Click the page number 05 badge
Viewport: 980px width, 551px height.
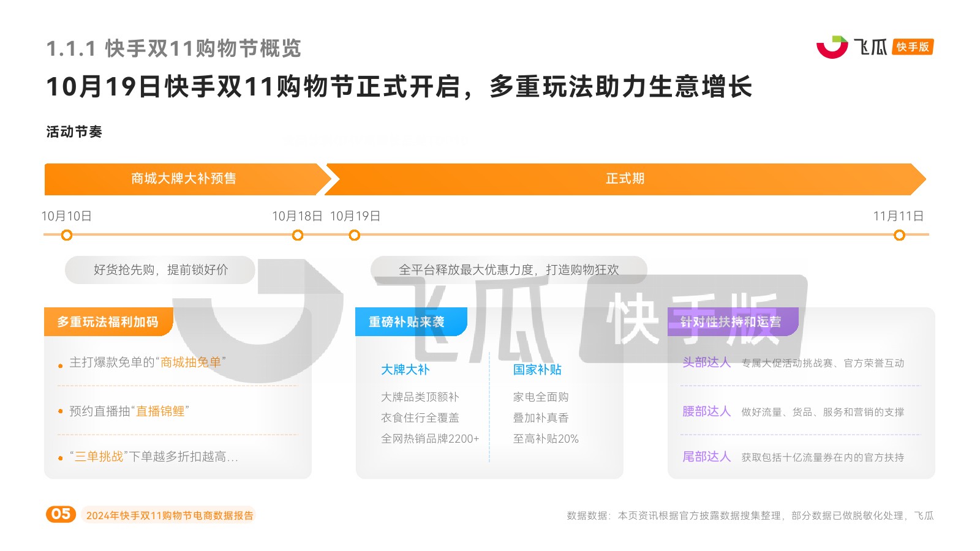(x=61, y=514)
